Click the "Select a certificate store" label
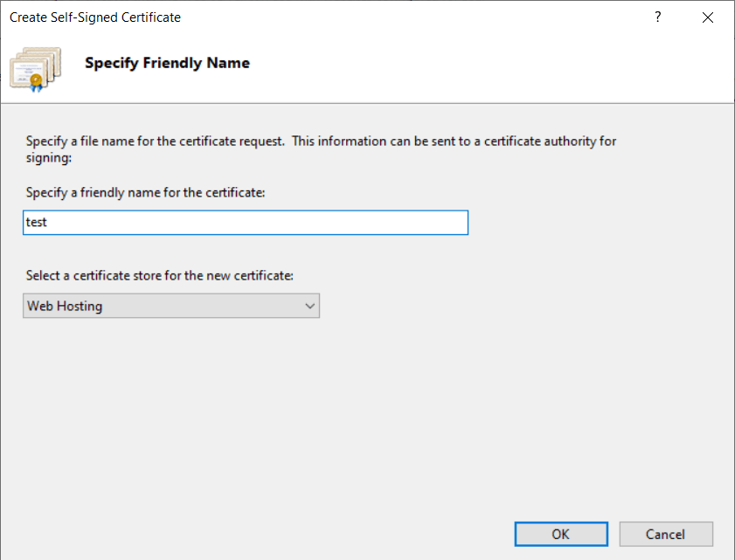735x560 pixels. tap(160, 275)
